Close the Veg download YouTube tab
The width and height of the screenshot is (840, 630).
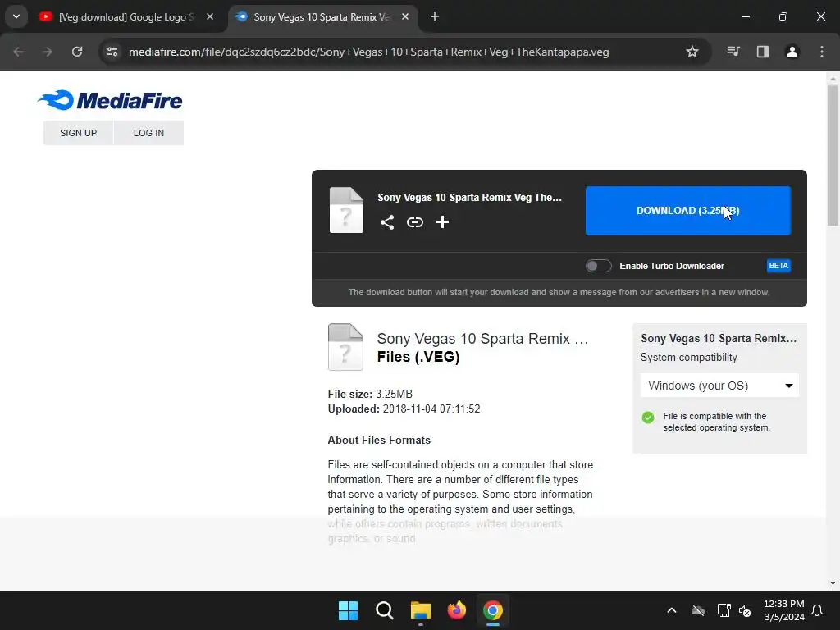coord(210,17)
